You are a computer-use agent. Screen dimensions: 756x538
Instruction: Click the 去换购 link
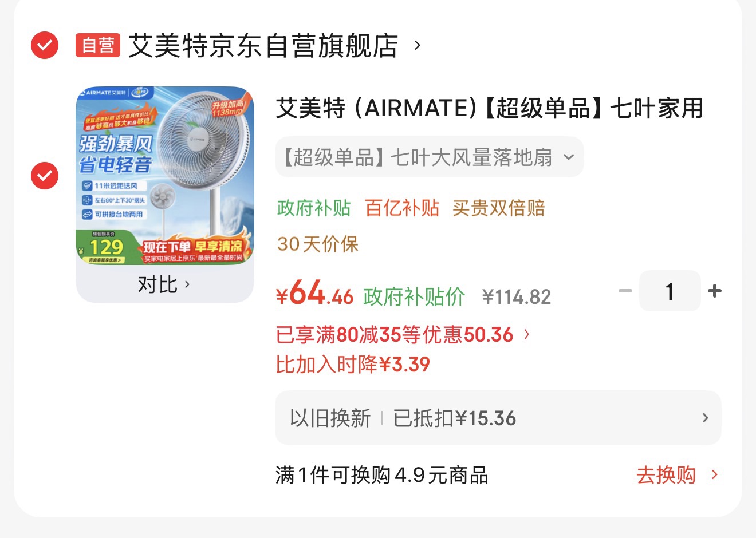coord(677,475)
